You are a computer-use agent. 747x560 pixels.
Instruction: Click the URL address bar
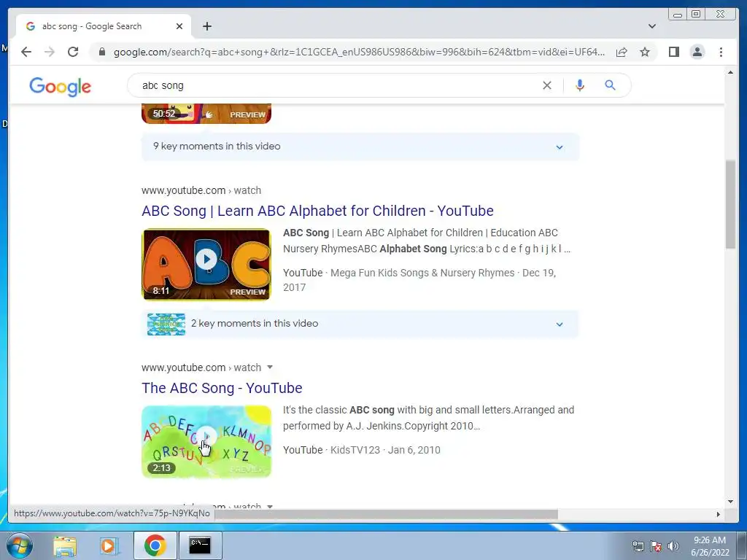pyautogui.click(x=359, y=52)
